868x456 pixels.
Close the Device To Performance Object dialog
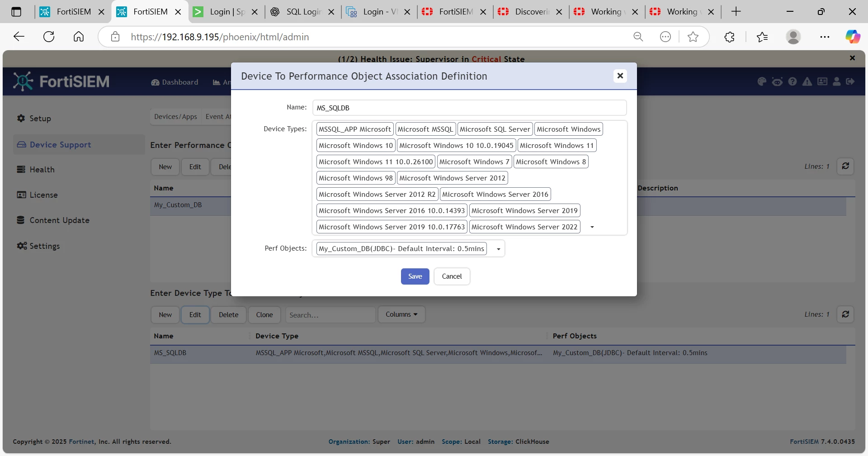620,76
